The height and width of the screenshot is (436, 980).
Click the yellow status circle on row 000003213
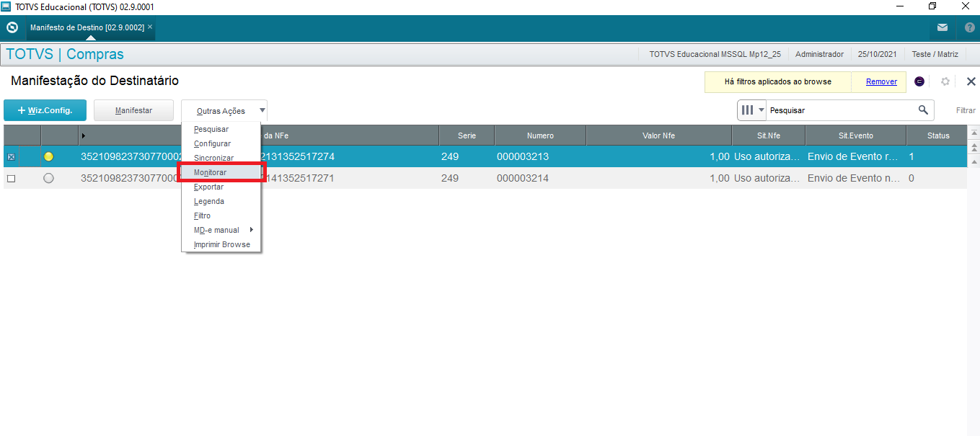point(48,156)
